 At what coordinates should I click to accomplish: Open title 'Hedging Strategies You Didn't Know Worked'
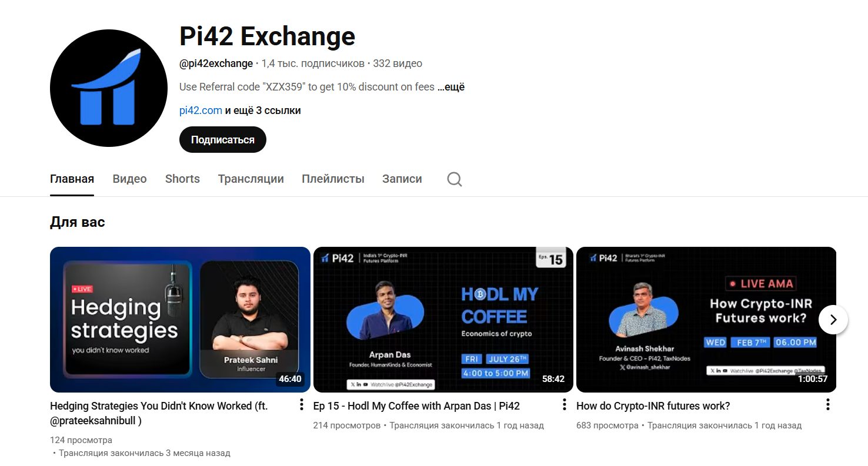159,413
